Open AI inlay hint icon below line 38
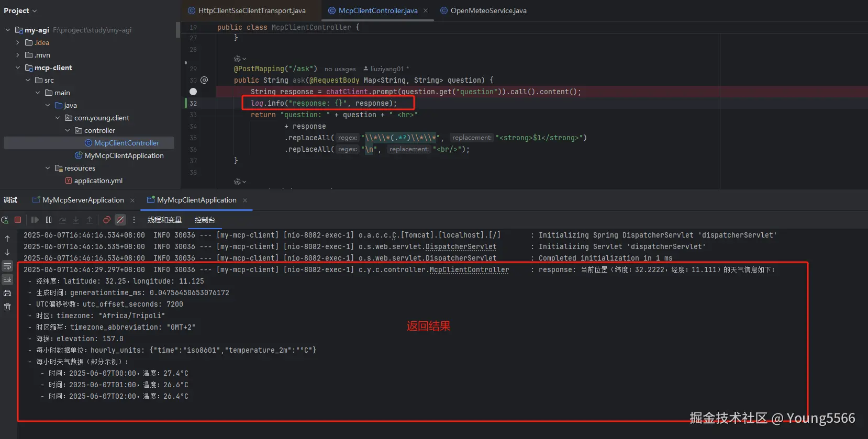 240,182
